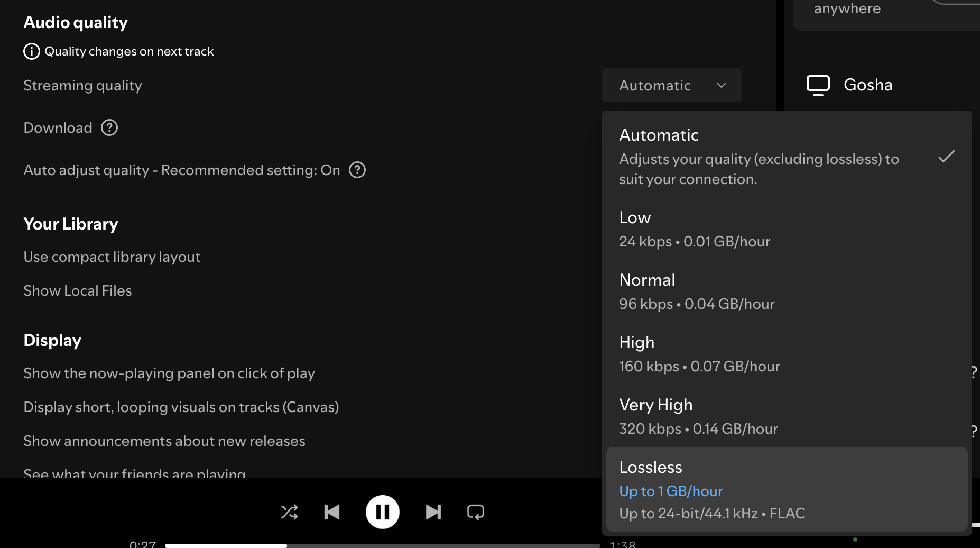Collapse the Streaming quality Automatic dropdown
Image resolution: width=980 pixels, height=548 pixels.
coord(671,85)
